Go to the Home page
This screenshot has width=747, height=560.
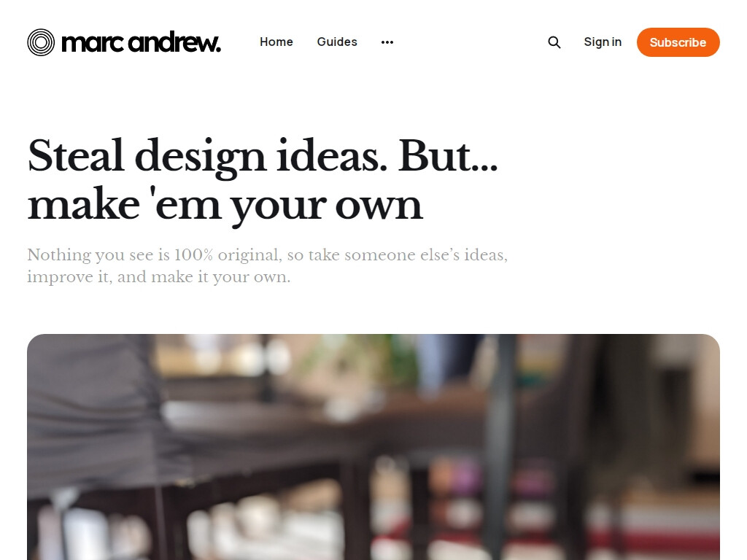[276, 42]
